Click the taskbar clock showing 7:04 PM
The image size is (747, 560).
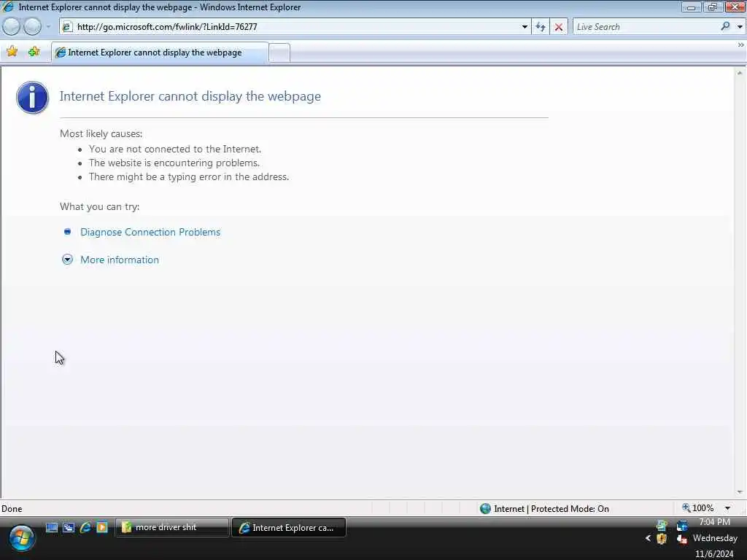tap(715, 522)
